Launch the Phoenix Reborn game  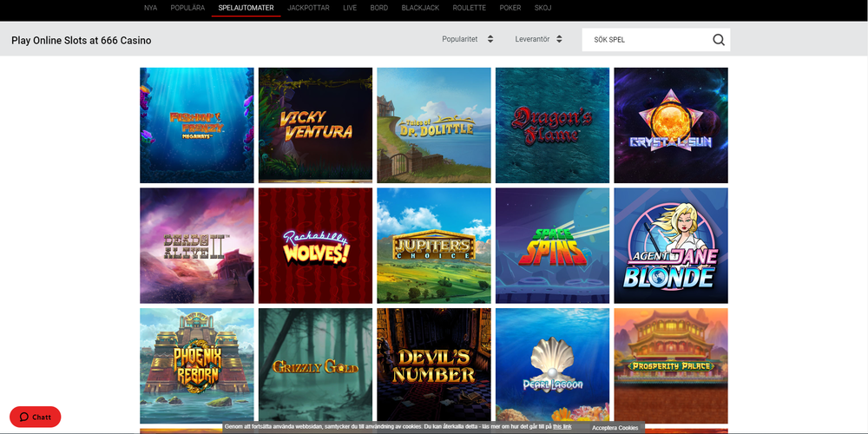(x=196, y=366)
